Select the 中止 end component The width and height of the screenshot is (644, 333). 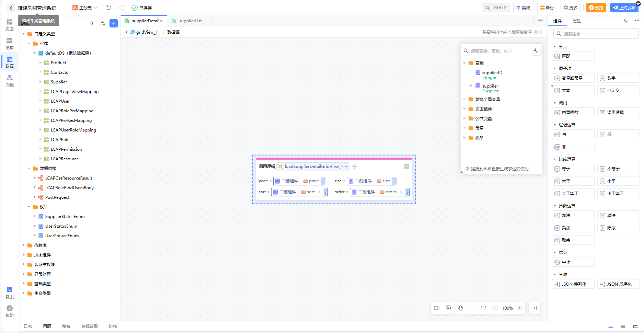573,262
